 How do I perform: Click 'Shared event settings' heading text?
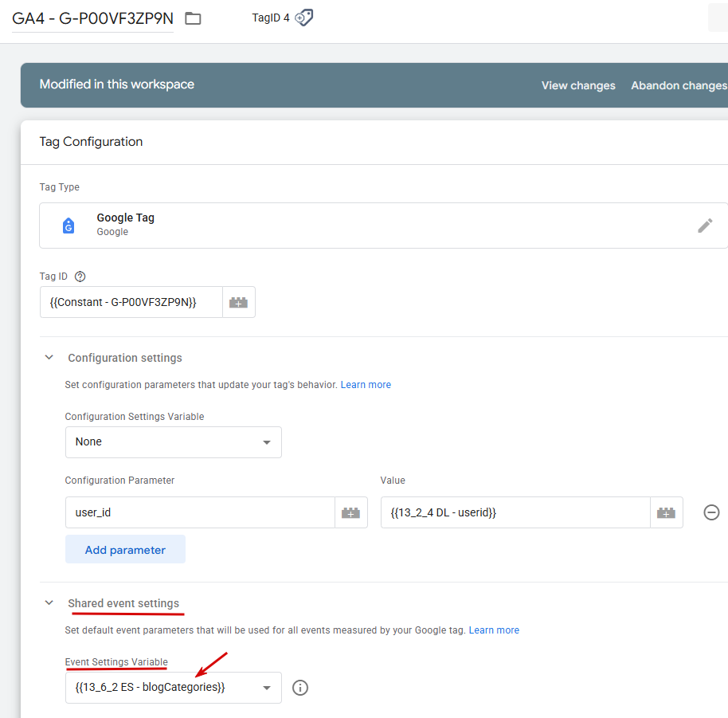[123, 602]
